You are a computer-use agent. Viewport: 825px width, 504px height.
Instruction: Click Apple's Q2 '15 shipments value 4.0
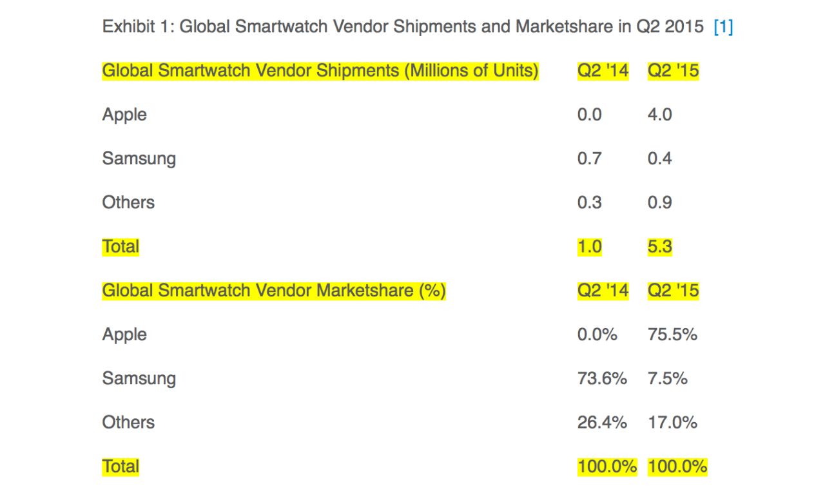659,115
